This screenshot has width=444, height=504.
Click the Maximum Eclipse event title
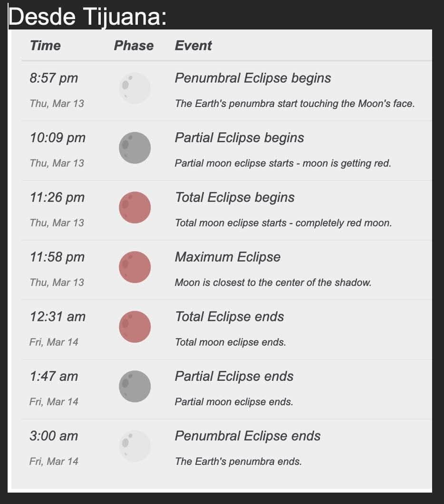point(228,257)
